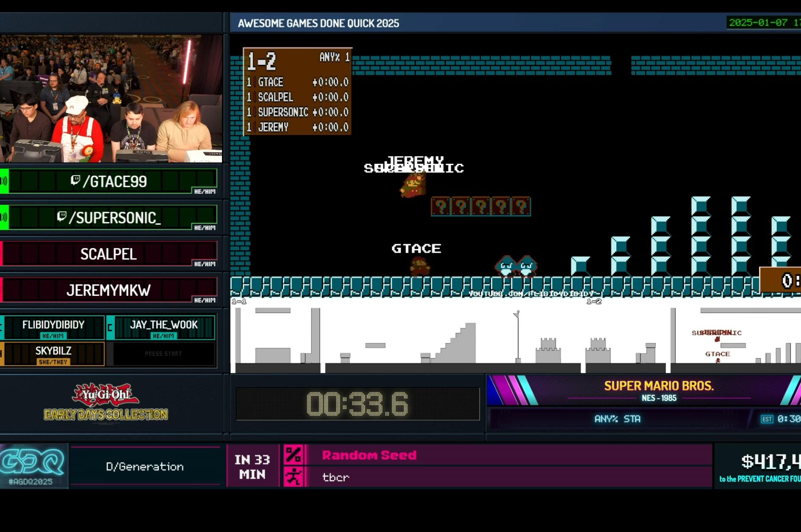Viewport: 801px width, 532px height.
Task: Click the SUPERSONIC row in the leaderboard
Action: (x=297, y=112)
